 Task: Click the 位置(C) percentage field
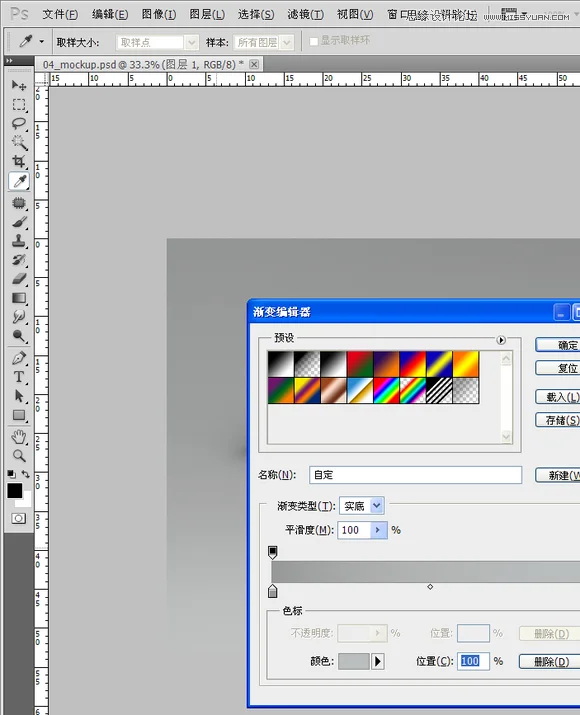click(x=473, y=661)
